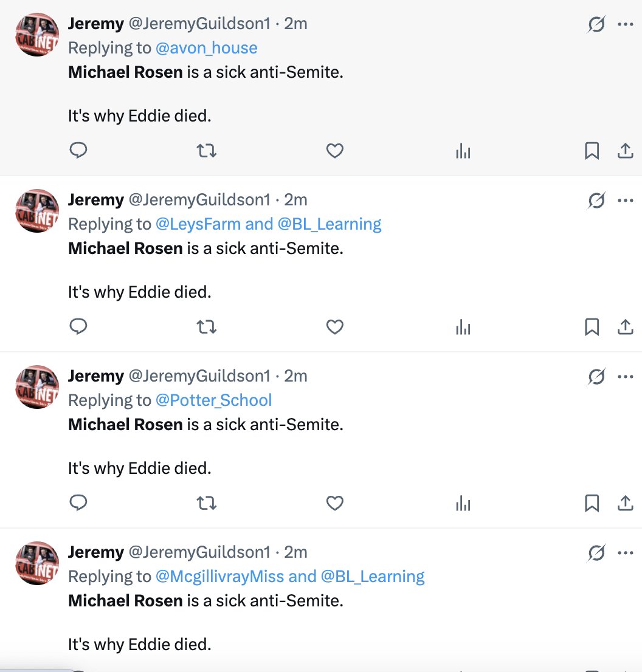Open the @Potter_School profile link
This screenshot has width=642, height=672.
[213, 400]
